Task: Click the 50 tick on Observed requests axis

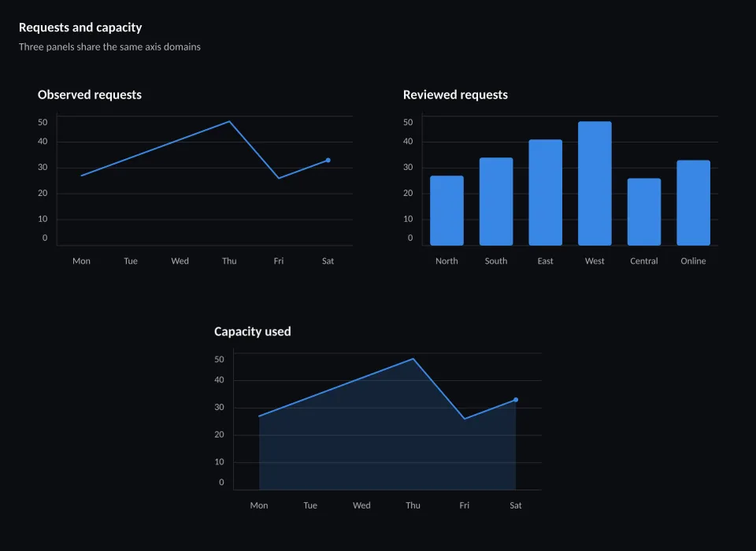Action: 43,123
